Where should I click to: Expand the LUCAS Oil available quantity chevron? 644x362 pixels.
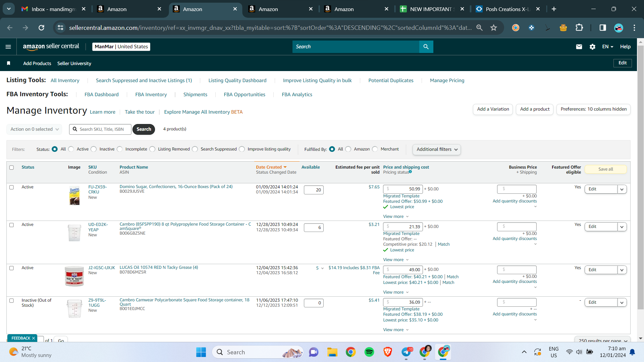coord(322,268)
